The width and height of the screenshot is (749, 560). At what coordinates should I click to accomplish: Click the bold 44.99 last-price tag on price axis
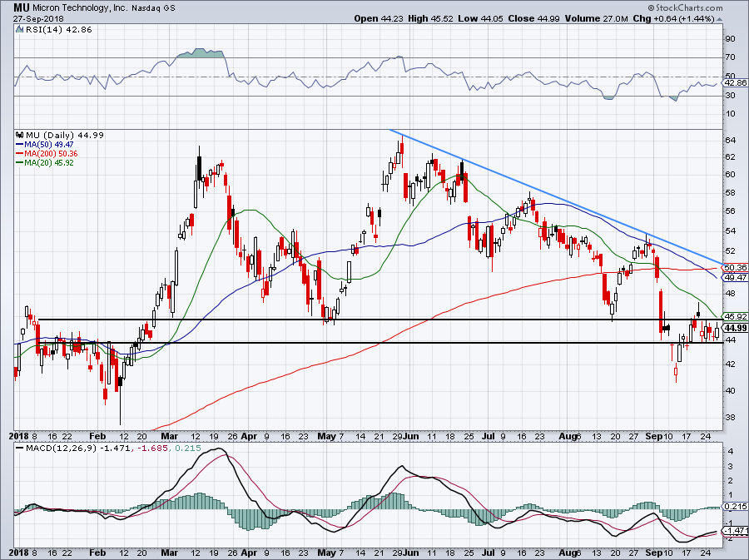[x=737, y=328]
